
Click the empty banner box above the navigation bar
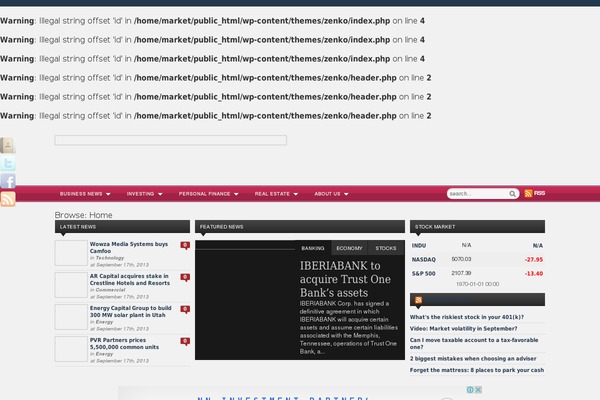point(171,140)
